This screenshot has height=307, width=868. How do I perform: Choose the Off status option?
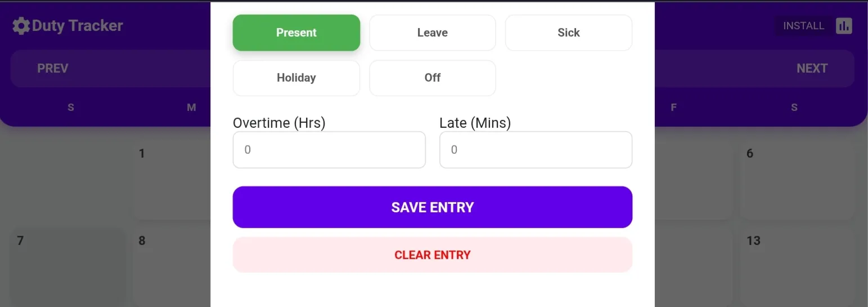pyautogui.click(x=433, y=78)
